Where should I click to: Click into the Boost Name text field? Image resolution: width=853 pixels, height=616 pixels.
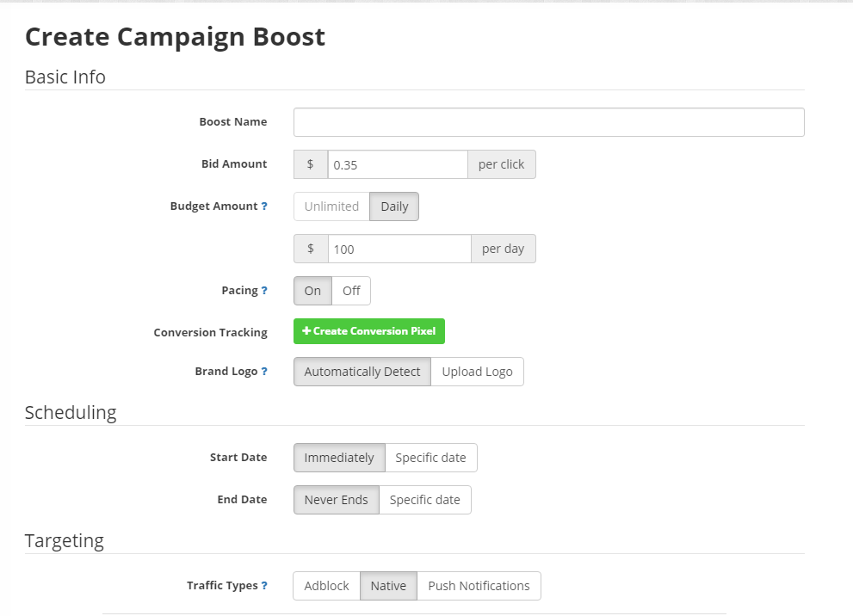coord(548,122)
